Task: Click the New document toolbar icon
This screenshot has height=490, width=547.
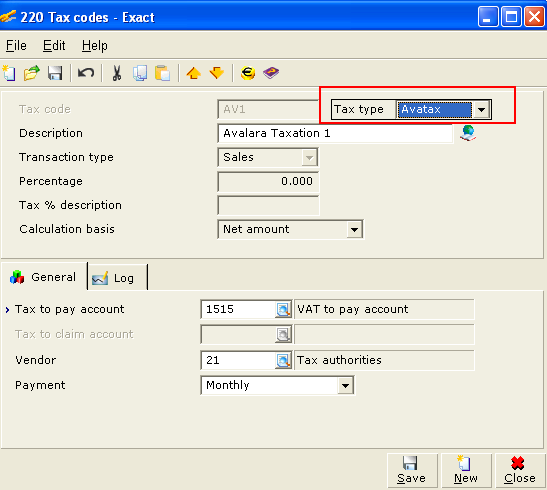Action: tap(9, 73)
